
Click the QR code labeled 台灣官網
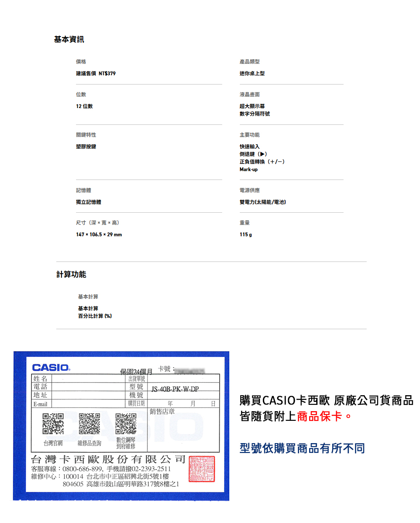tap(53, 423)
